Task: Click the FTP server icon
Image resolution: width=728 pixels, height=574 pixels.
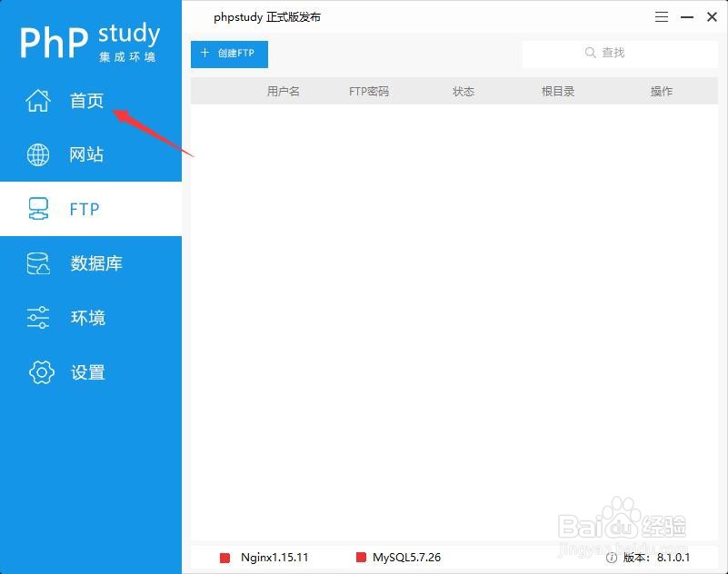Action: pyautogui.click(x=38, y=209)
